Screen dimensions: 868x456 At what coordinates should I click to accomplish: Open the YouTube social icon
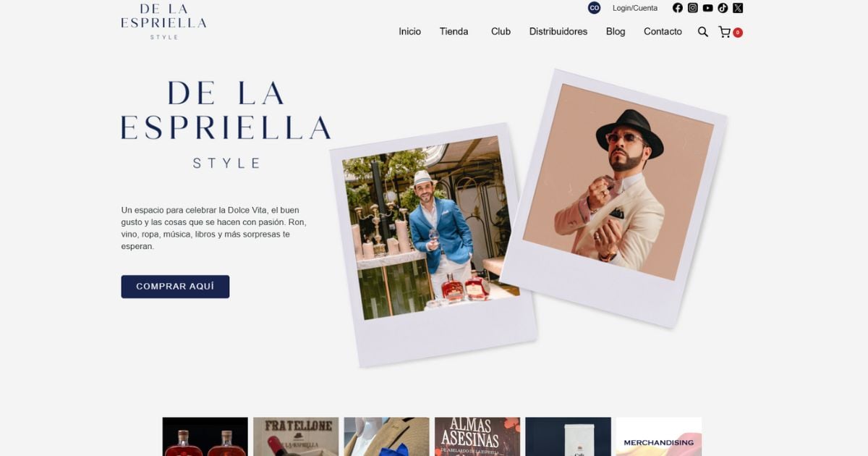(x=707, y=8)
